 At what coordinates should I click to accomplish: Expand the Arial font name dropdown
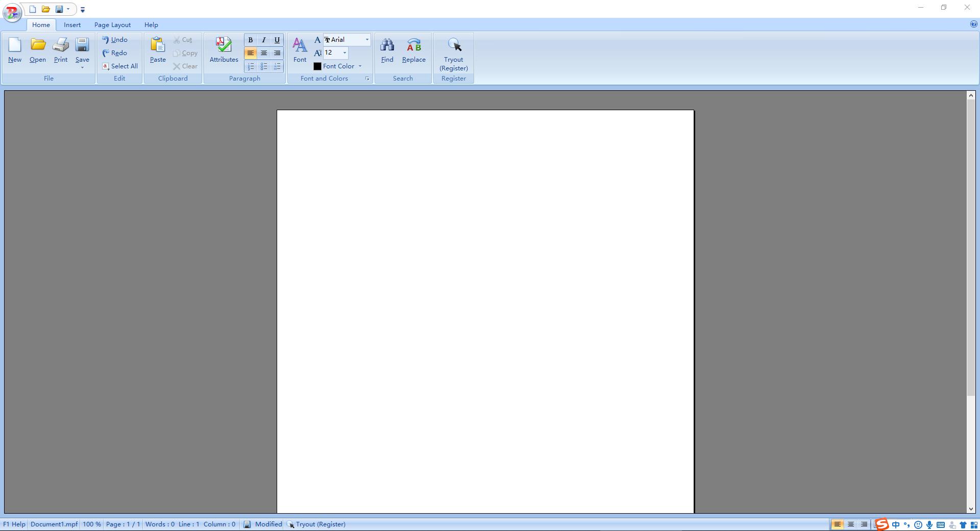[x=366, y=40]
